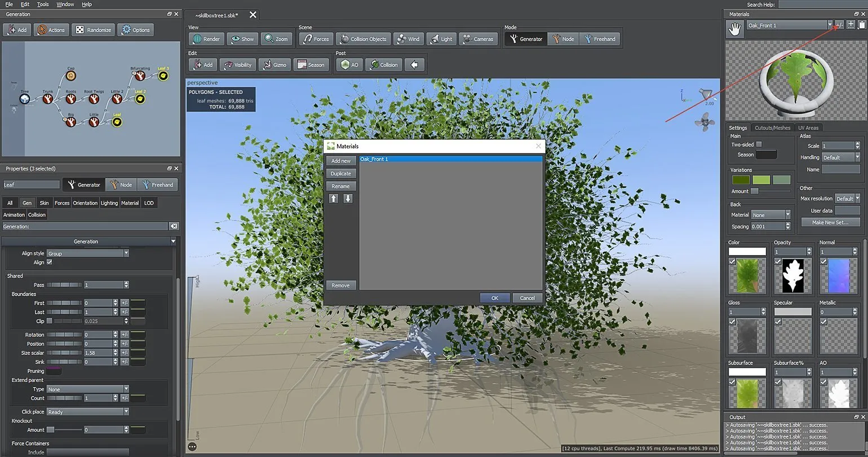Toggle the Clip checkbox
The height and width of the screenshot is (457, 868).
coord(50,321)
